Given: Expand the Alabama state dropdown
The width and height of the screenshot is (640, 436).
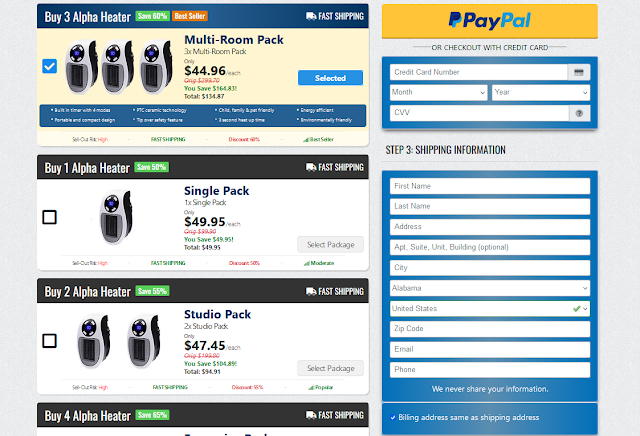Looking at the screenshot, I should coord(490,288).
